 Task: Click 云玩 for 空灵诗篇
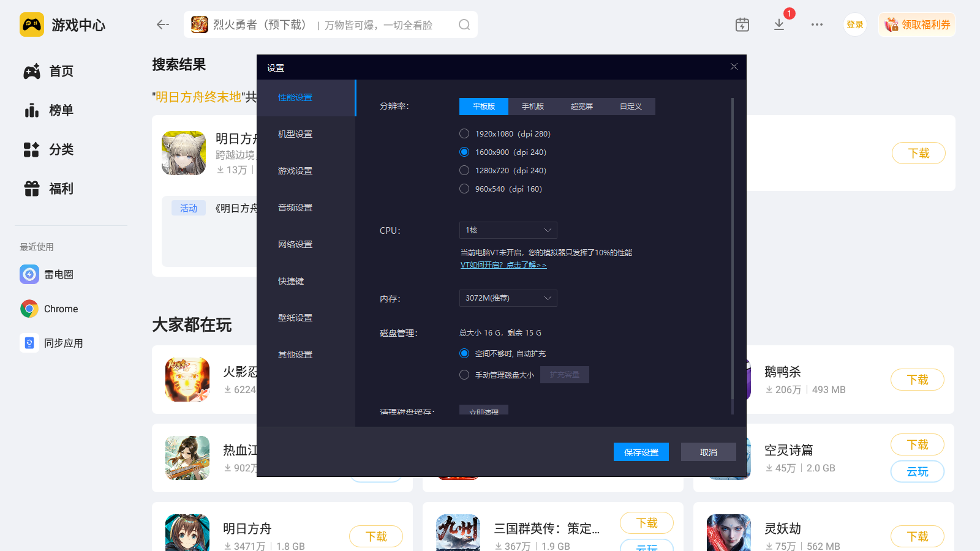(918, 471)
